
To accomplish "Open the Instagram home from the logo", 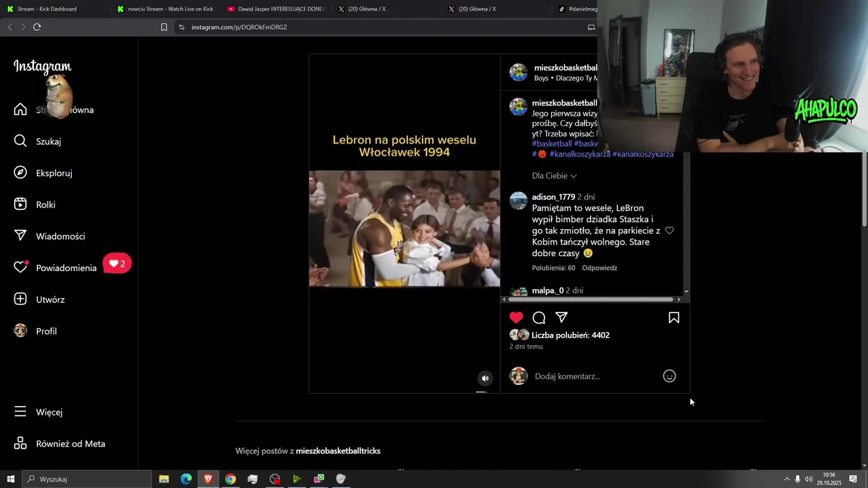I will click(42, 66).
